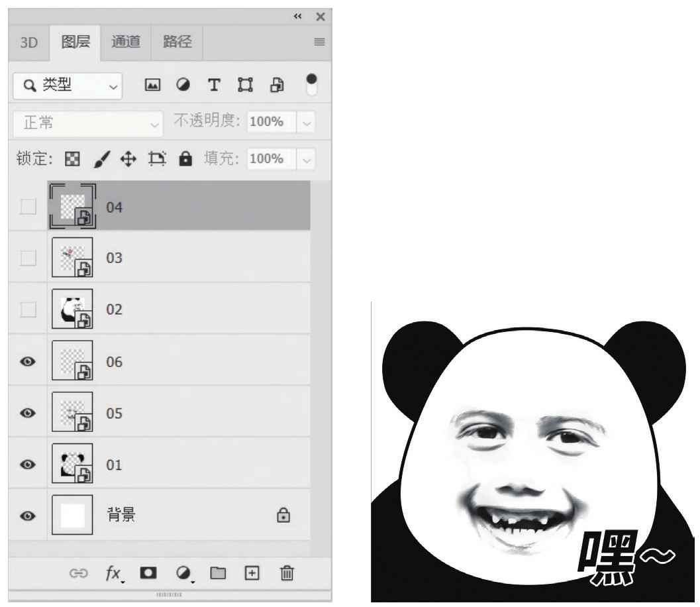Hide layer 06
This screenshot has height=607, width=700.
pos(28,361)
